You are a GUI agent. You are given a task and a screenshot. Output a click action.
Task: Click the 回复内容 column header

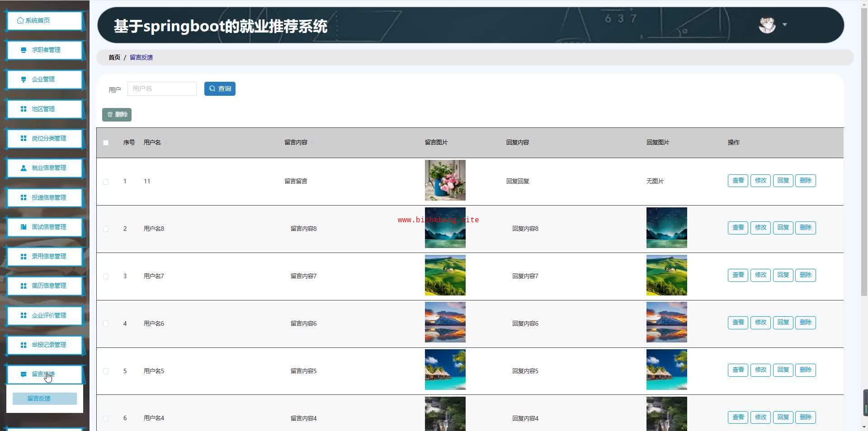517,142
